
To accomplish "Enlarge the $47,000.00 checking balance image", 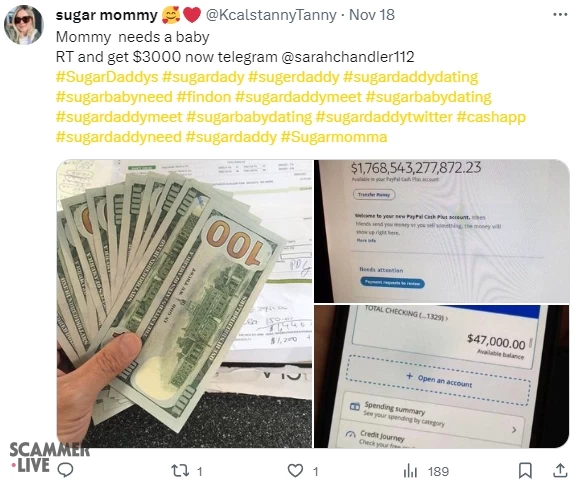I will [442, 377].
